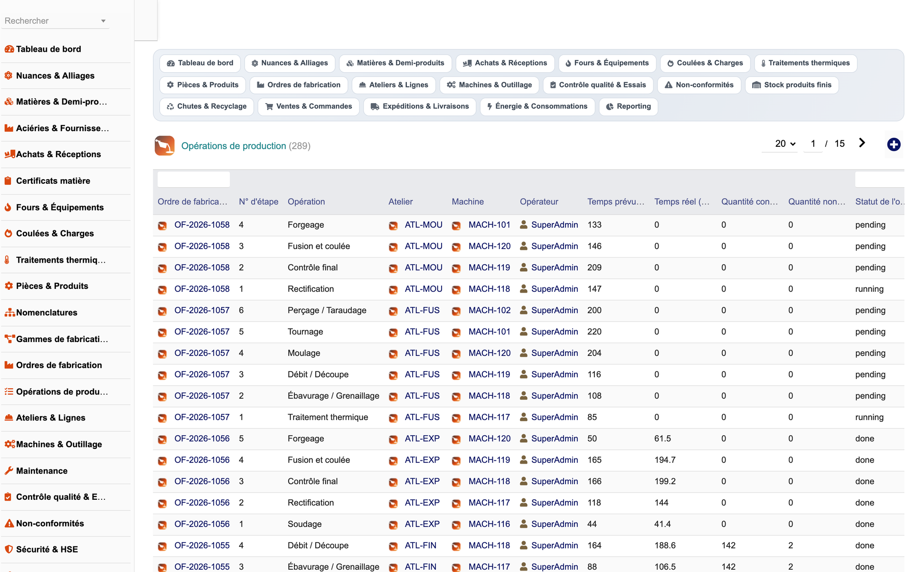Sort by Opérateur column header
This screenshot has height=572, width=924.
539,201
